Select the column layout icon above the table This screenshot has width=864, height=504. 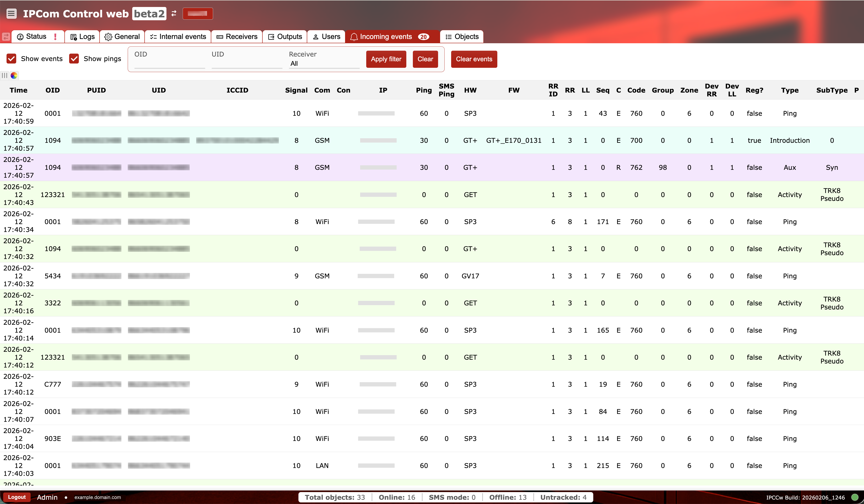4,75
